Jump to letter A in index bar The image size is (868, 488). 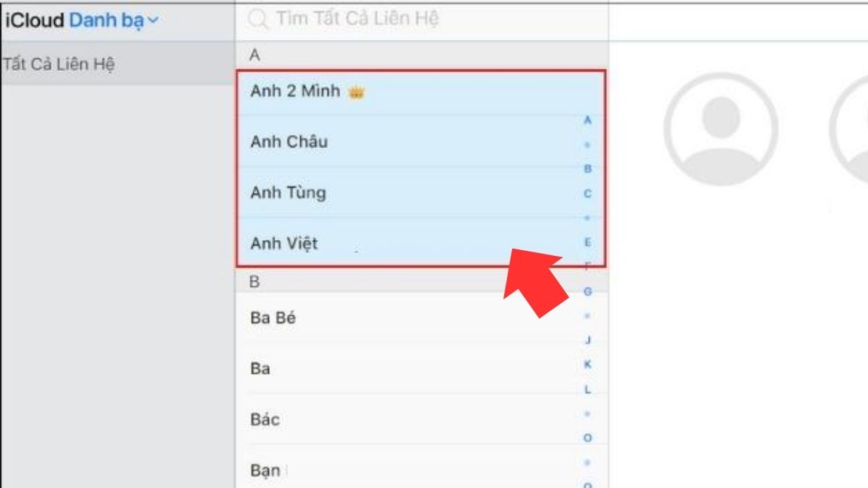tap(587, 120)
